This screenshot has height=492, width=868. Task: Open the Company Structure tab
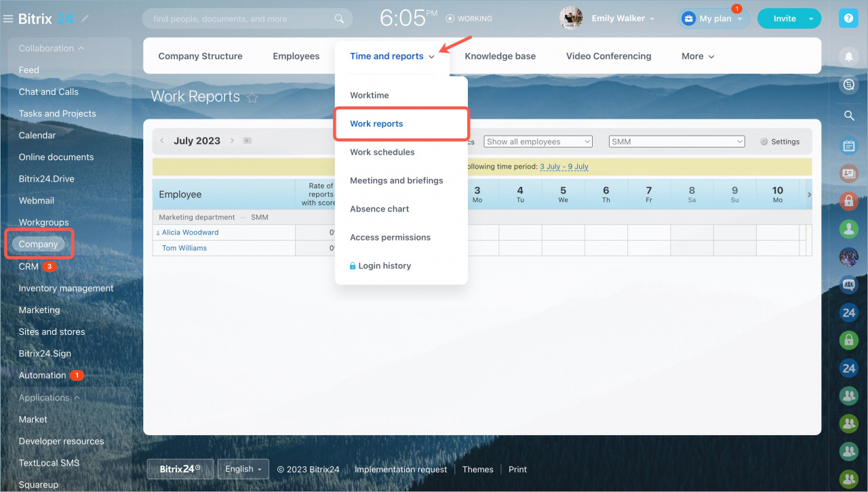click(200, 56)
